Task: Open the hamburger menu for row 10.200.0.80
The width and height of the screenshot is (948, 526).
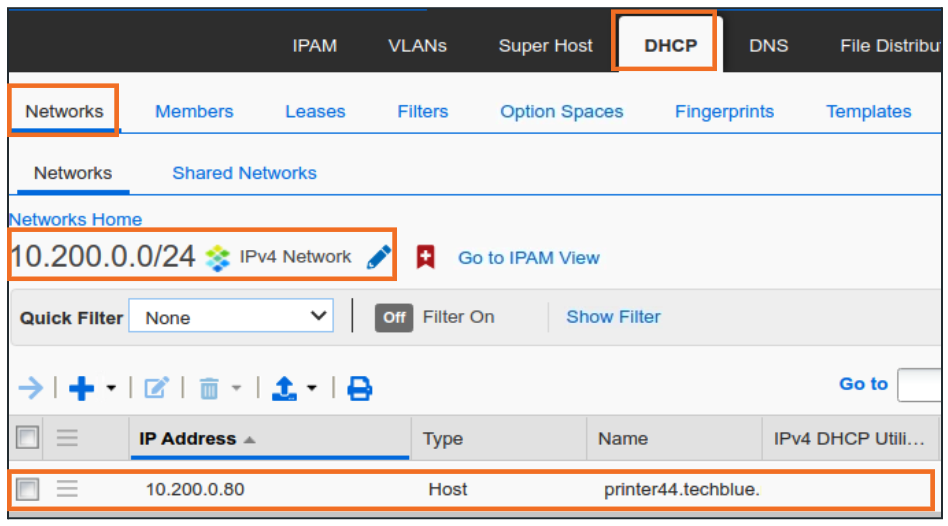Action: coord(67,489)
